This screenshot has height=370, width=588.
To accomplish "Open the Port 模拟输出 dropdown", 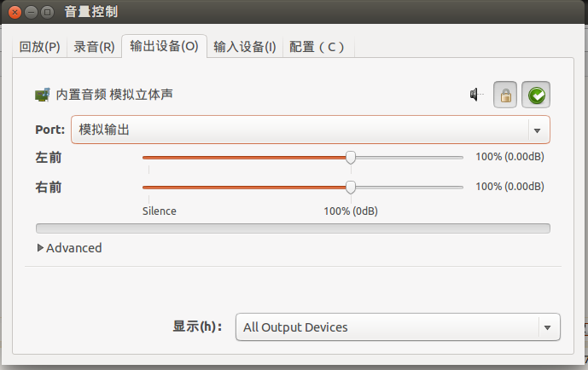I will (x=311, y=130).
